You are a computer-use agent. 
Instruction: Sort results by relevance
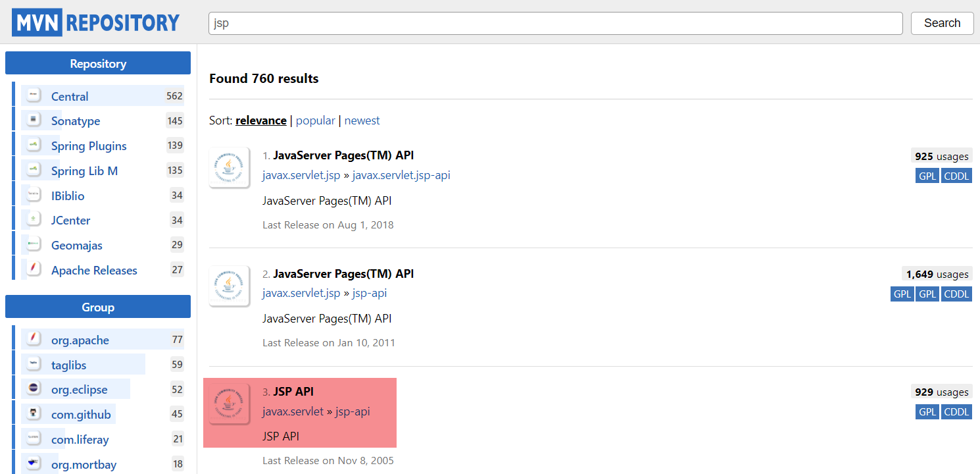[261, 120]
